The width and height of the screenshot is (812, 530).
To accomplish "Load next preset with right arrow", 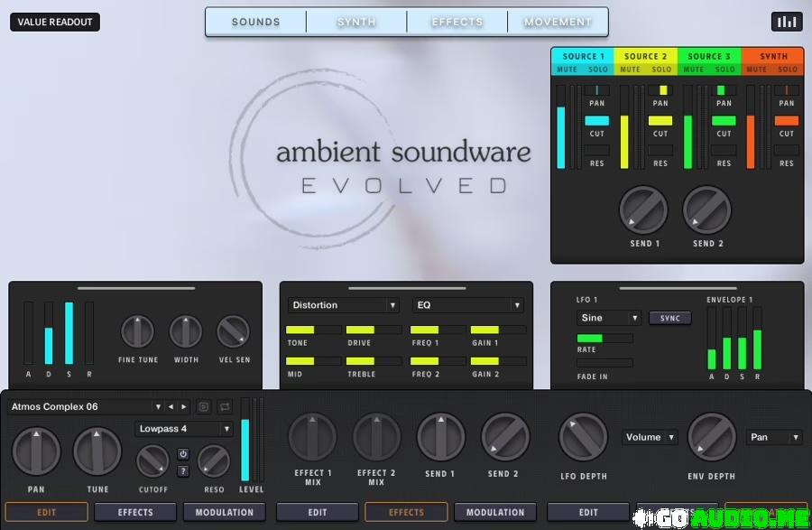I will click(x=184, y=407).
